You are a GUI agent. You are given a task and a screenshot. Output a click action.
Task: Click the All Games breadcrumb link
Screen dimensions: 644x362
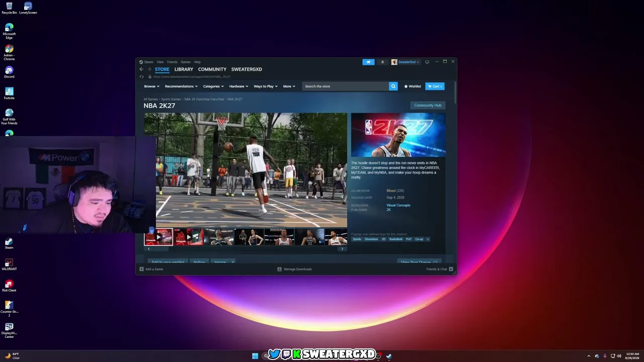pyautogui.click(x=150, y=99)
